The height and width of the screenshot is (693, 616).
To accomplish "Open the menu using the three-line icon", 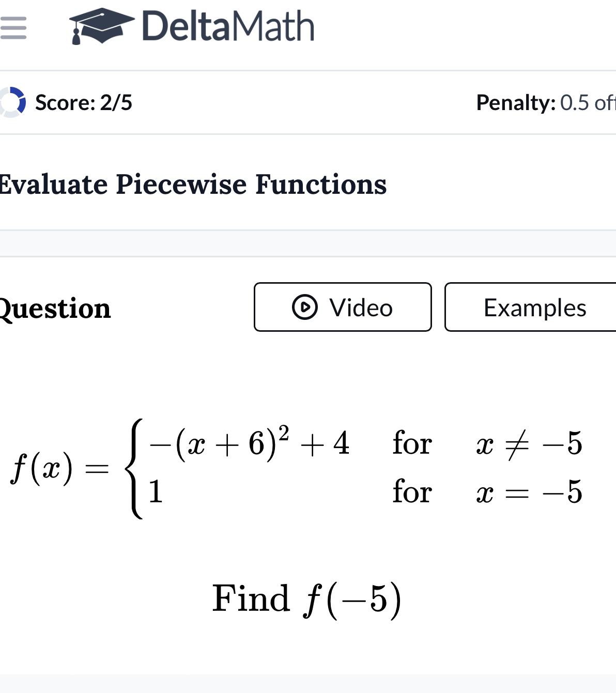I will 14,28.
